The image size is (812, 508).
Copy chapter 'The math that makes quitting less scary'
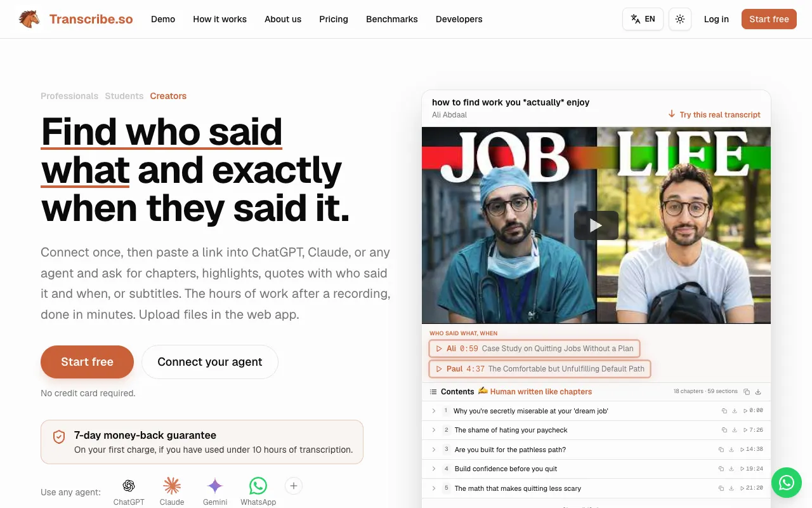point(721,488)
